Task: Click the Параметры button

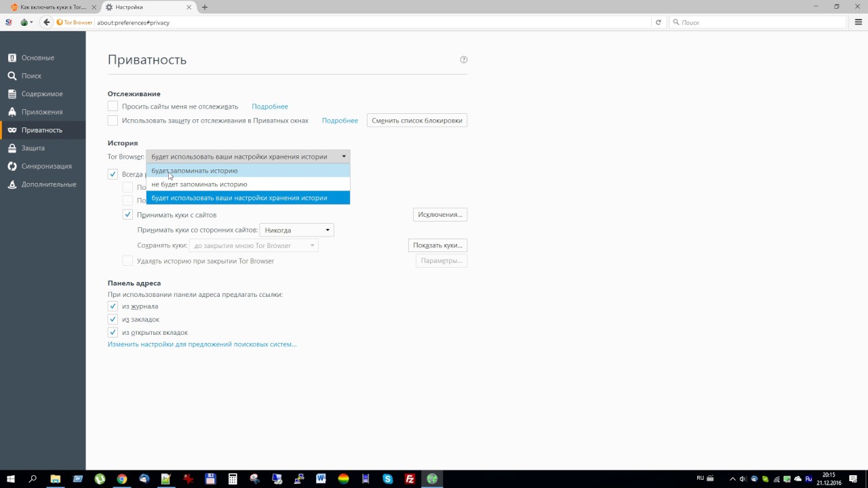Action: tap(441, 261)
